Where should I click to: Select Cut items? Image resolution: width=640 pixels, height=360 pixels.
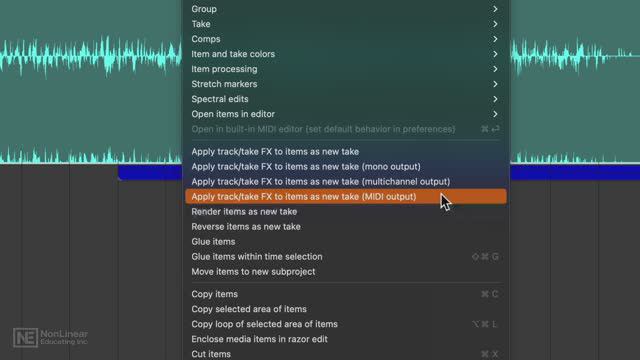[x=346, y=354]
